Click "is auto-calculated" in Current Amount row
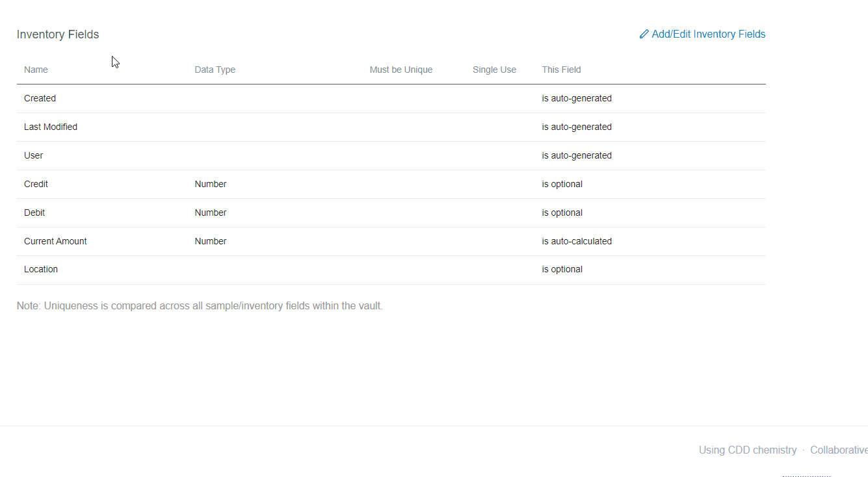This screenshot has width=868, height=477. click(x=577, y=241)
